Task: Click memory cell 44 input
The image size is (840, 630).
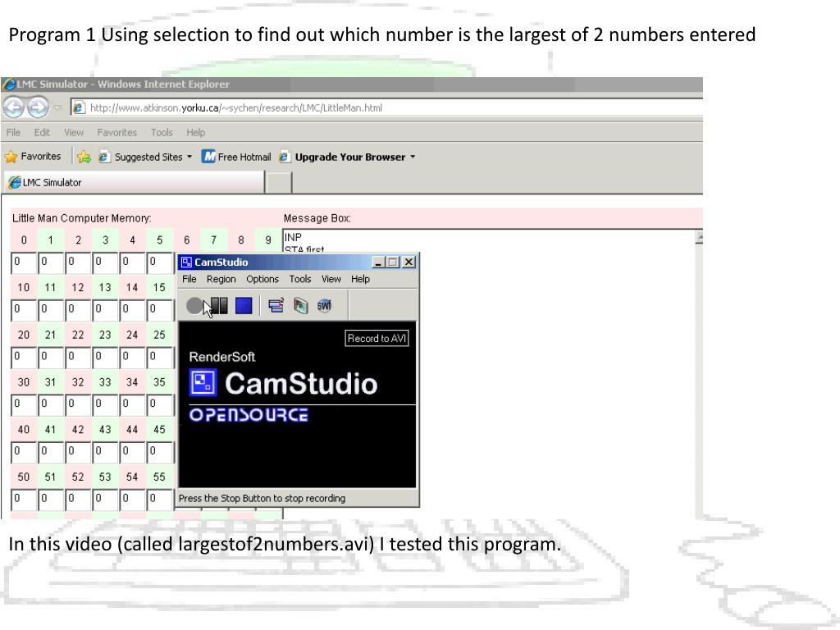Action: click(x=132, y=452)
